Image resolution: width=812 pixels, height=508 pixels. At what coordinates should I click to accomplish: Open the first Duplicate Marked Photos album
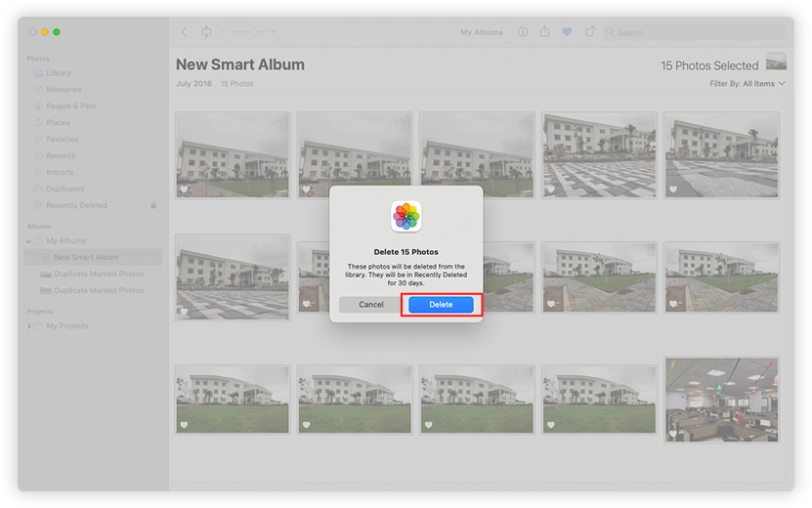point(99,274)
